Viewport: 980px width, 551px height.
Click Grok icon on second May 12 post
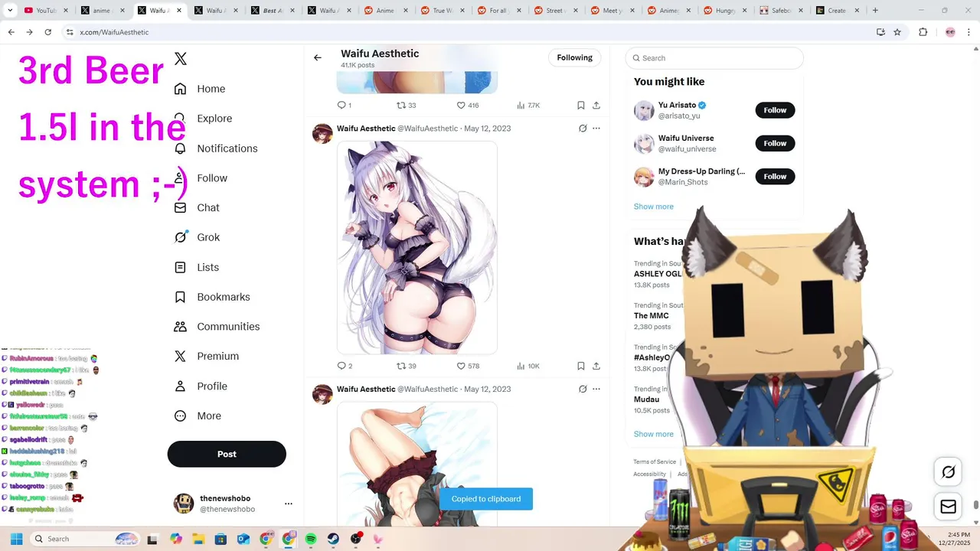[583, 390]
